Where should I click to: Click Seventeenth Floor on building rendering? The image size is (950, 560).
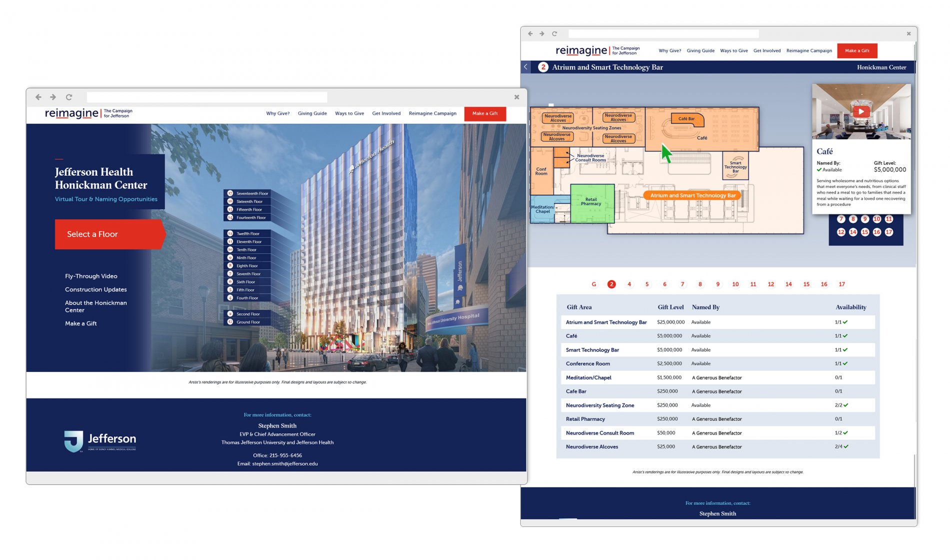pos(247,193)
